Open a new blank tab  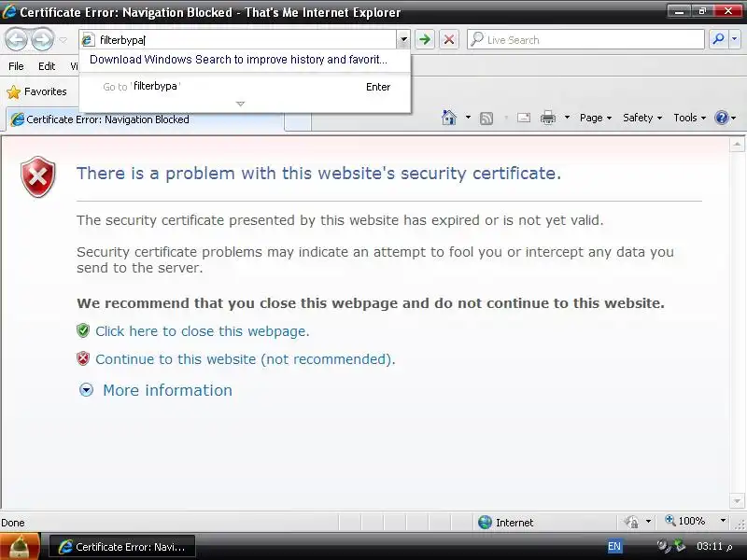click(x=298, y=121)
